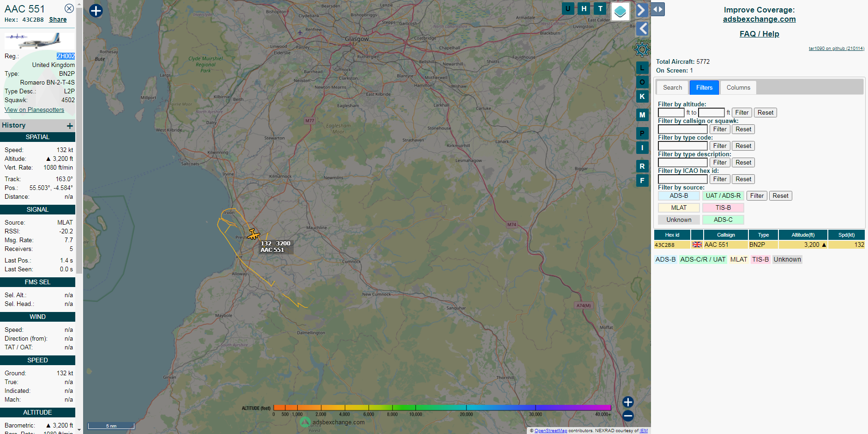
Task: Toggle the M map button
Action: coord(642,115)
